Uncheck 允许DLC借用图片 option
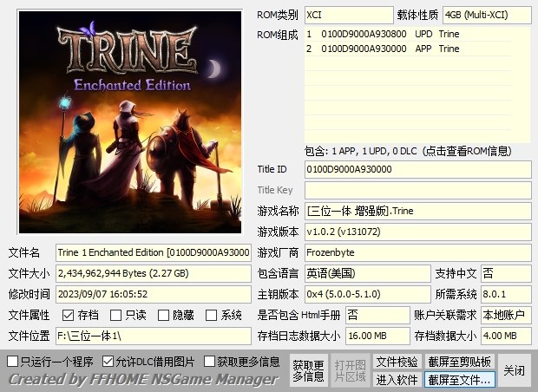The width and height of the screenshot is (538, 392). [x=108, y=361]
